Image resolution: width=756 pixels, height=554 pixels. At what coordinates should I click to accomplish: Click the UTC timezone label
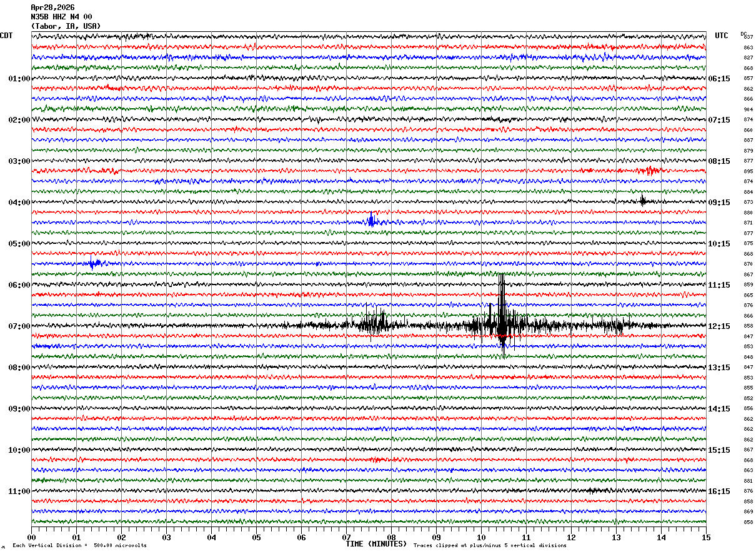tap(722, 36)
